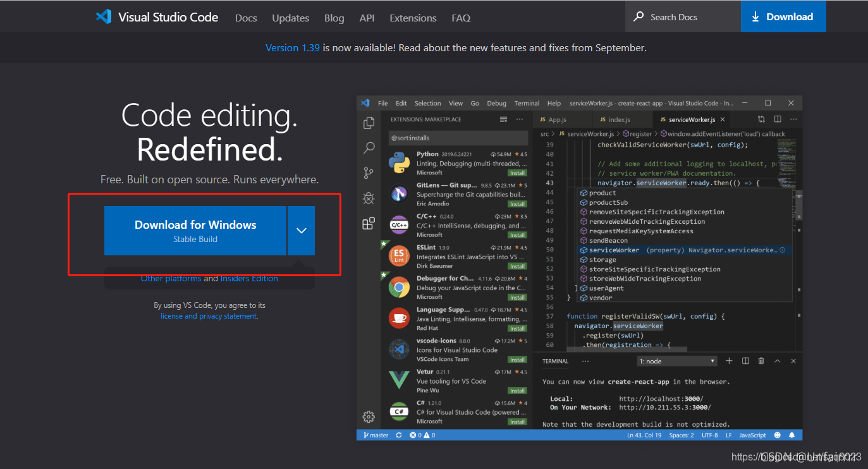Open the Updates nav item
Viewport: 868px width, 469px height.
[x=291, y=18]
